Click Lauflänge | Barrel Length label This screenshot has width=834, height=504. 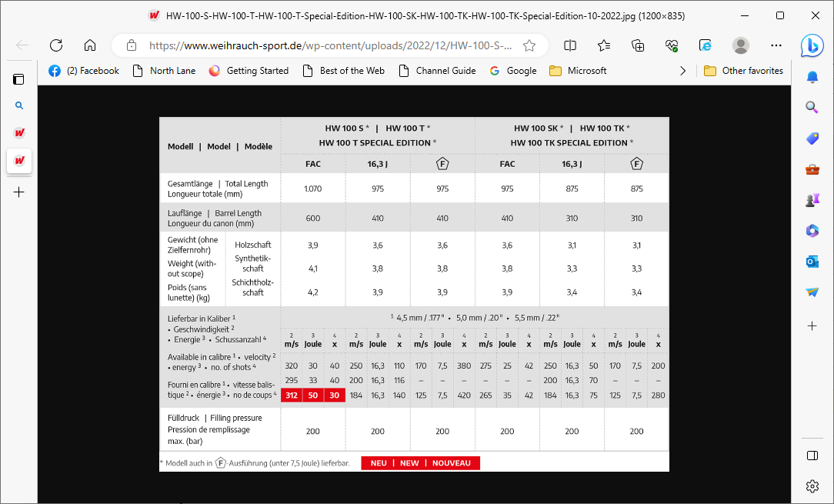[215, 213]
